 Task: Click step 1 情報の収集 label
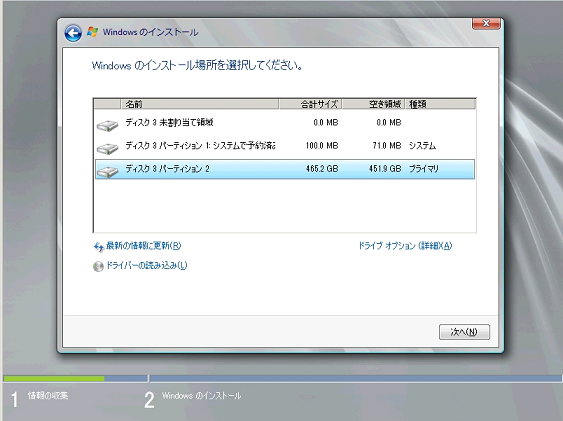coord(48,396)
